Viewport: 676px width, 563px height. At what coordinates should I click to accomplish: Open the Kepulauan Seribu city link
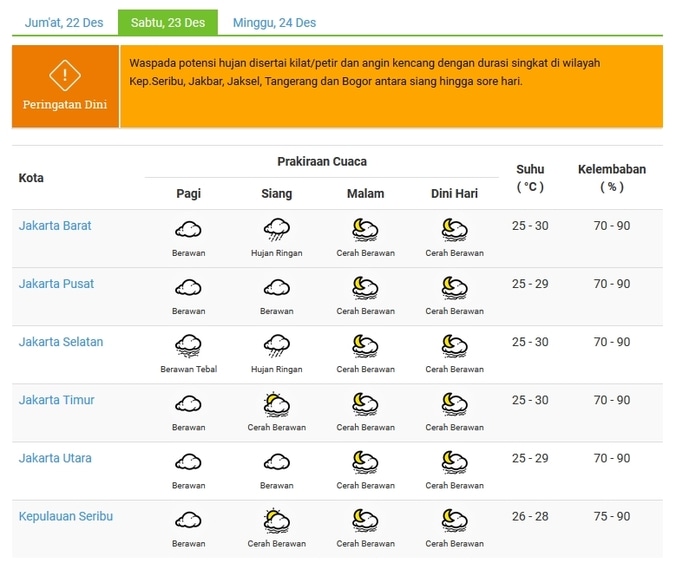(x=66, y=516)
